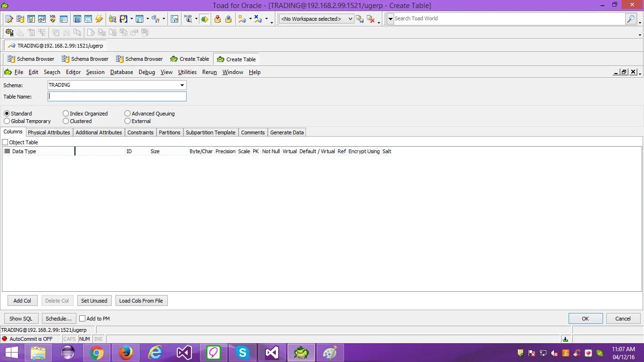This screenshot has width=644, height=362.
Task: Open the Database menu
Action: [122, 72]
